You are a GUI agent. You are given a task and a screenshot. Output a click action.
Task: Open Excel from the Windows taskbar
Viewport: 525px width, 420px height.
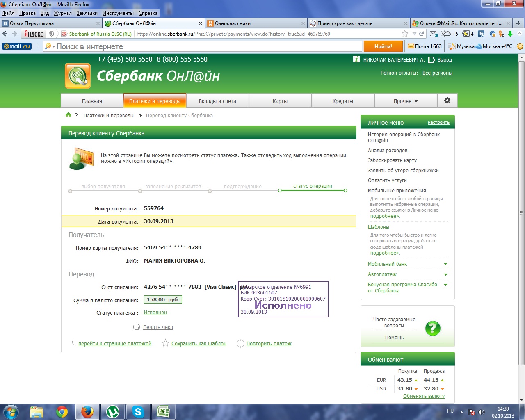tap(164, 411)
